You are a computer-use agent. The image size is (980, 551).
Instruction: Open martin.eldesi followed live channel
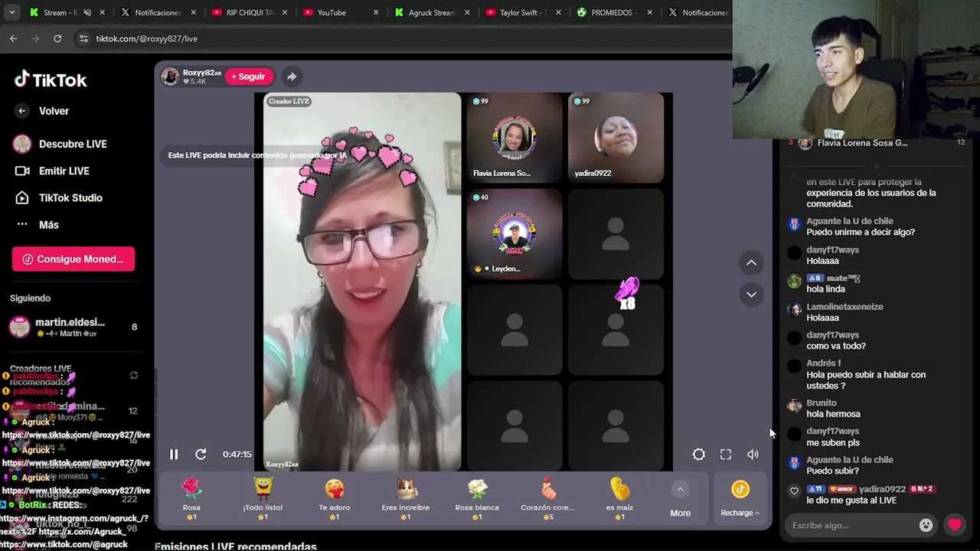(73, 327)
